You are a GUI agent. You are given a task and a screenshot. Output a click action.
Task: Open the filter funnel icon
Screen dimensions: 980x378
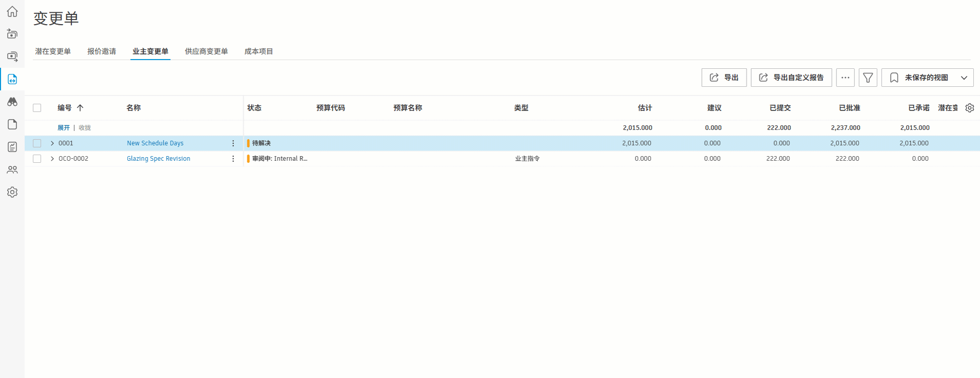pyautogui.click(x=868, y=78)
